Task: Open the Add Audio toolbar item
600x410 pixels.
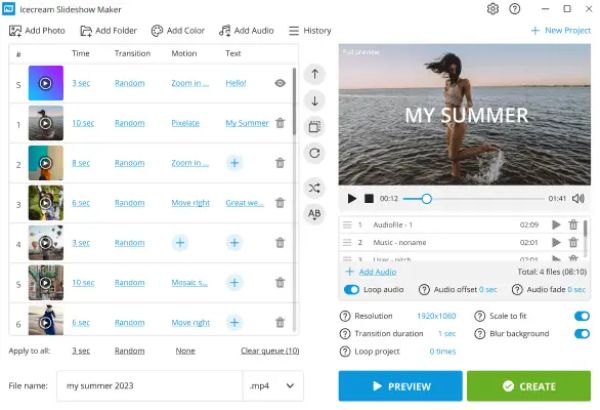Action: 246,31
